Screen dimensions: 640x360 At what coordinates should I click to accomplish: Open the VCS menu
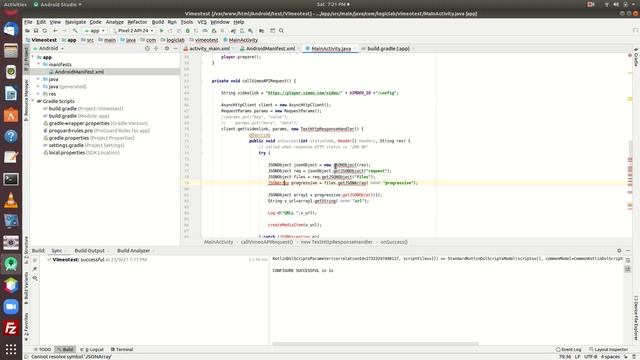click(202, 22)
